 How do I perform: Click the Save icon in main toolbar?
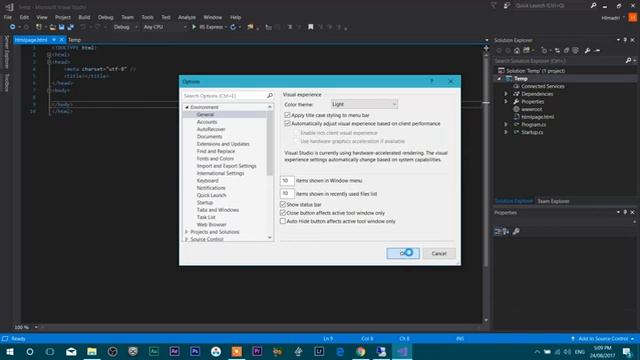pos(62,27)
